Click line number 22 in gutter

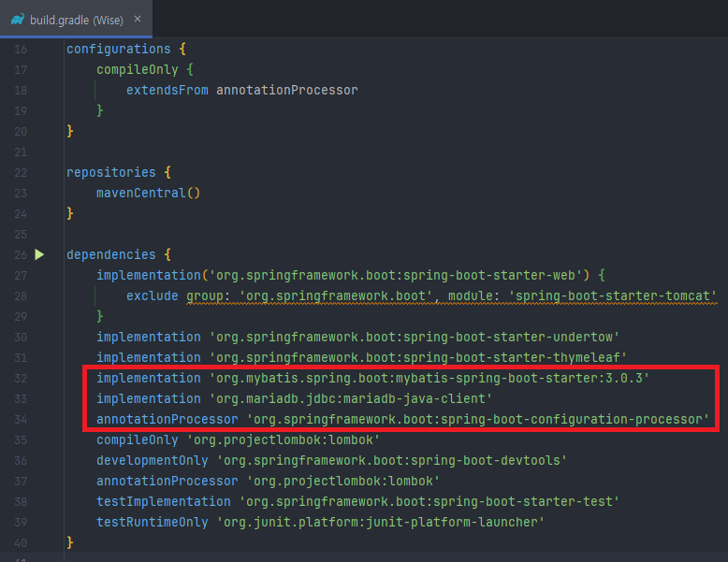[x=21, y=173]
